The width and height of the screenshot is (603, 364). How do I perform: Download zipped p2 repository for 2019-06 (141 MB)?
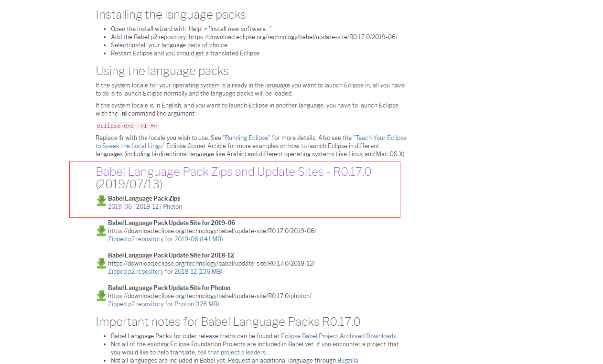[x=165, y=239]
